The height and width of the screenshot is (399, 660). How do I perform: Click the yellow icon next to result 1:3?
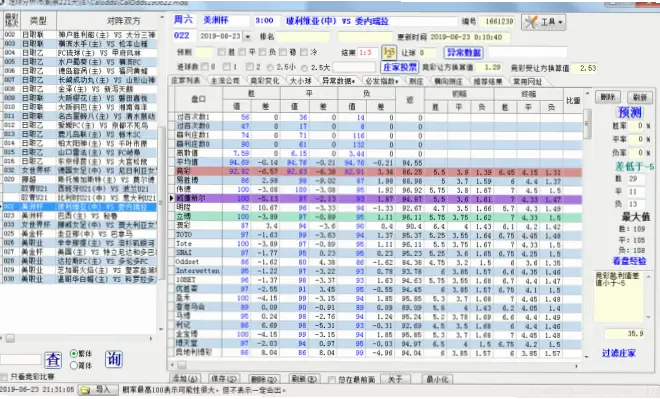[389, 53]
